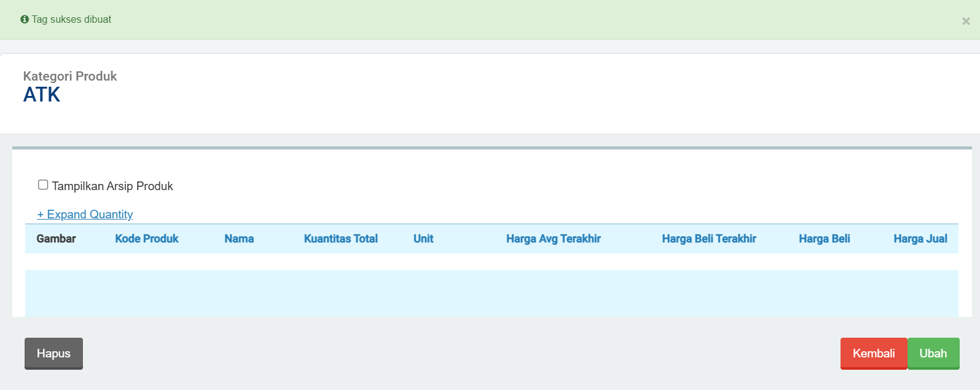Sort by Harga Beli column
The image size is (980, 390).
click(825, 239)
